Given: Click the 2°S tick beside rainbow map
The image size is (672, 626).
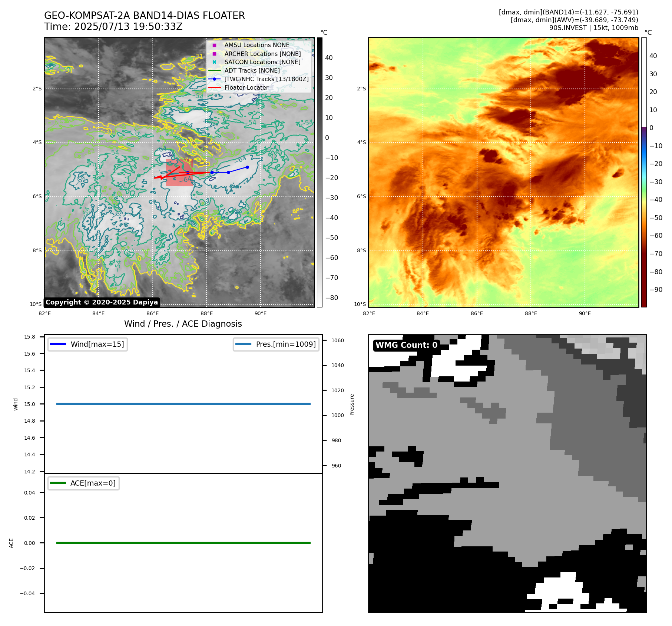Looking at the screenshot, I should pyautogui.click(x=361, y=89).
